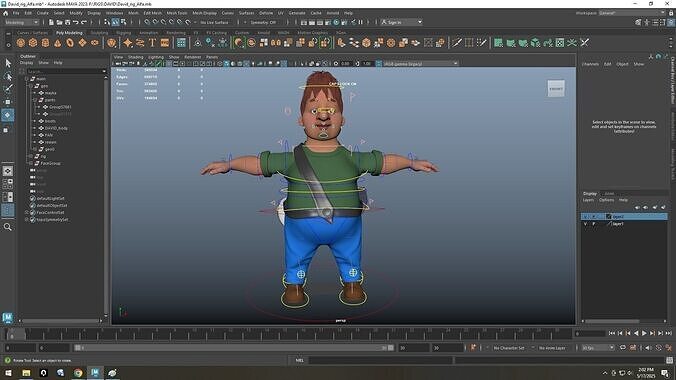676x380 pixels.
Task: Toggle visibility V of the selected layer2
Action: point(585,217)
